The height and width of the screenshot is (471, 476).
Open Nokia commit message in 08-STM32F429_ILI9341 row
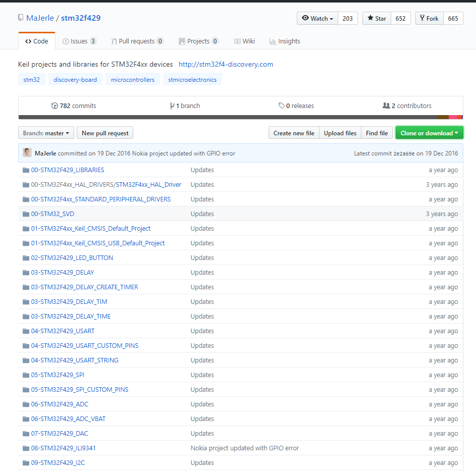245,448
